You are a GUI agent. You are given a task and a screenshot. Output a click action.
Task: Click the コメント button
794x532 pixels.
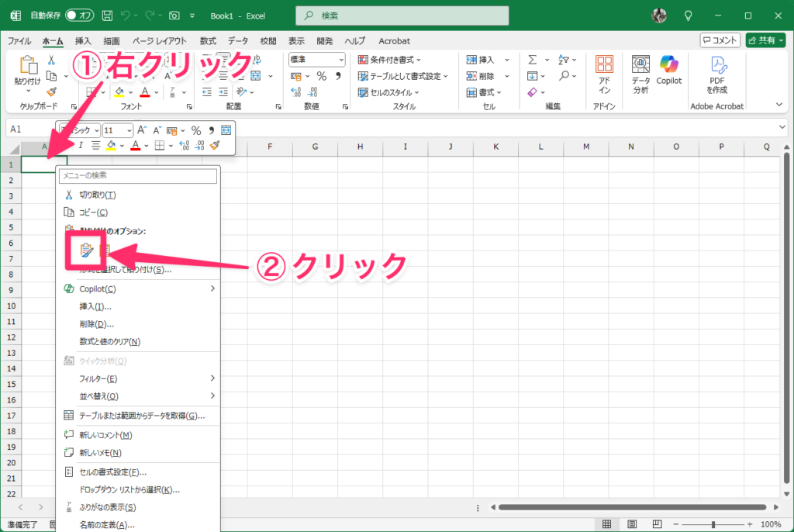click(720, 40)
